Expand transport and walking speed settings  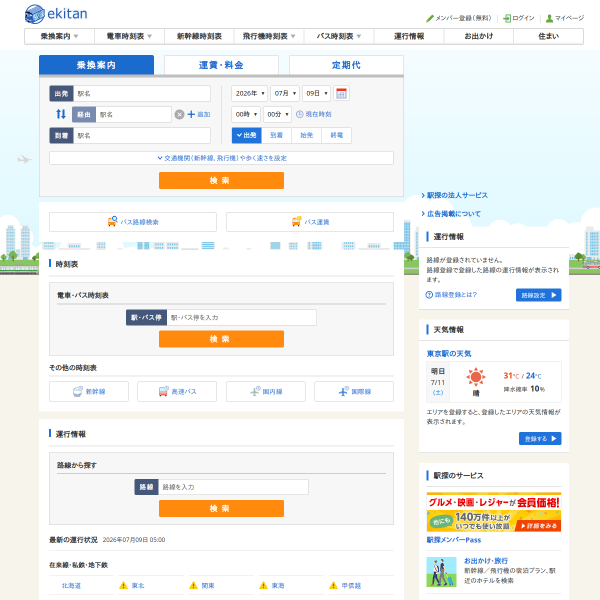click(x=221, y=158)
